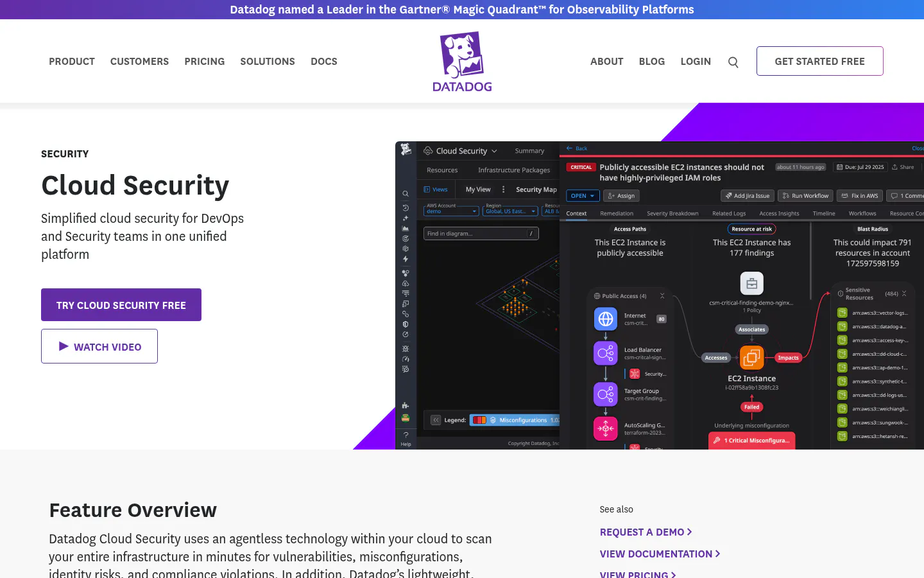Go to the ABOUT page

(x=607, y=62)
